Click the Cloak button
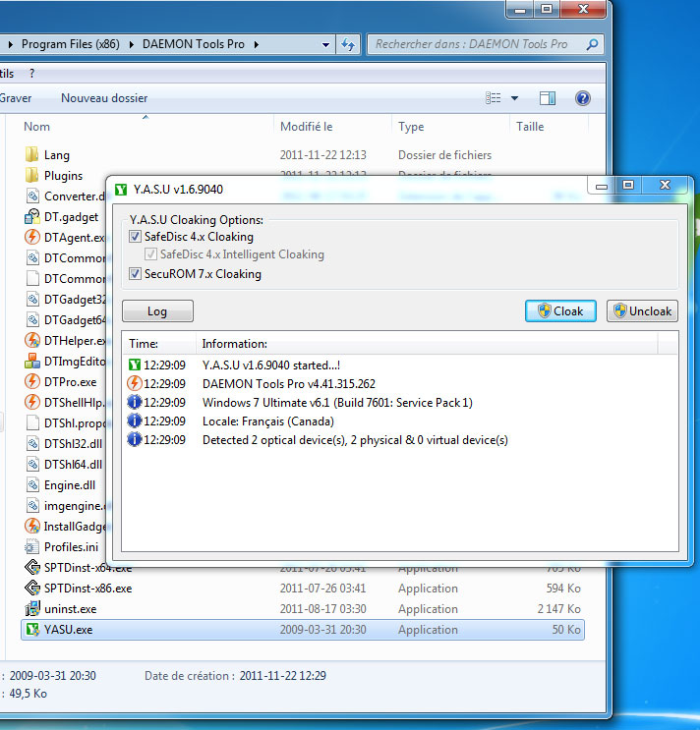 tap(560, 311)
